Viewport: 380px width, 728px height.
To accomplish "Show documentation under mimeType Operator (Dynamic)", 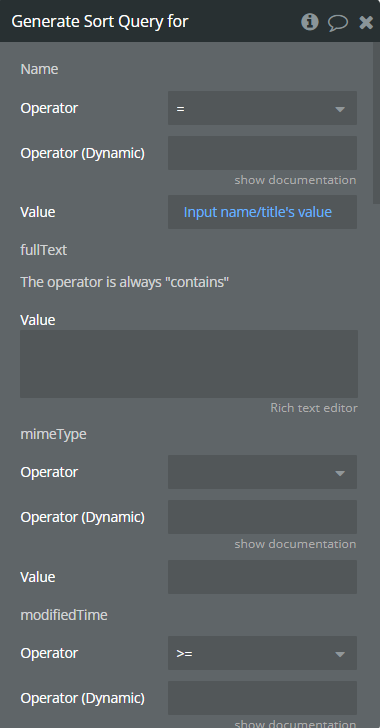I will coord(295,544).
